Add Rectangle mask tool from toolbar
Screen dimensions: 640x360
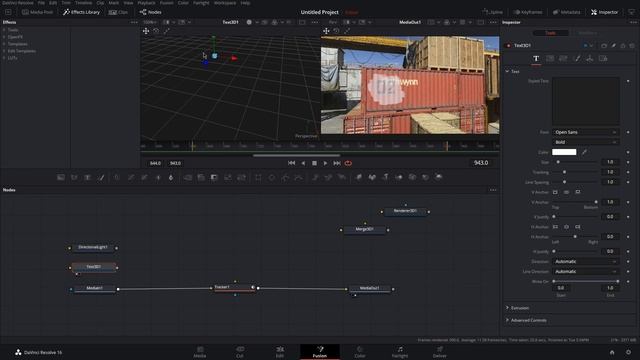pyautogui.click(x=258, y=178)
